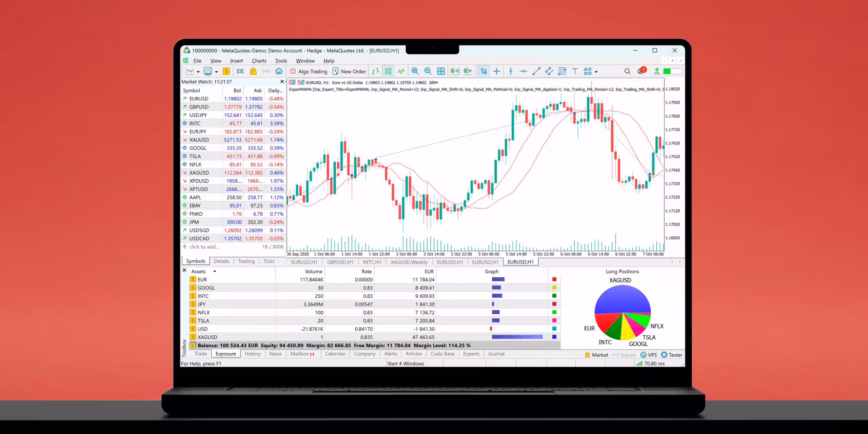Enable chart auto-scroll to latest bar
Image resolution: width=868 pixels, height=434 pixels.
[455, 71]
